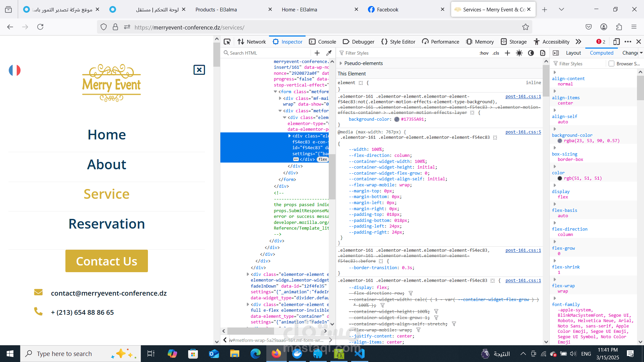Click the add new node plus icon
The height and width of the screenshot is (362, 644).
pyautogui.click(x=317, y=53)
